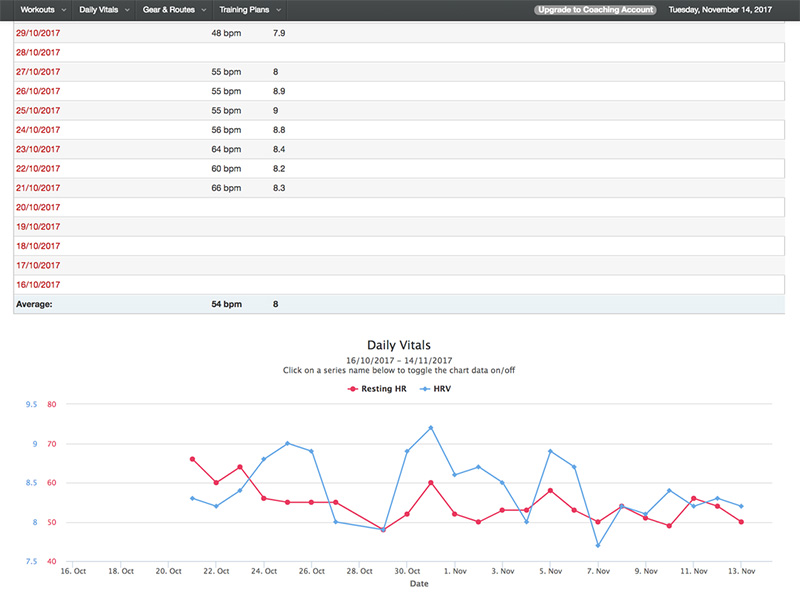The image size is (800, 601).
Task: Click 55 bpm in the 27/10/2017 row
Action: point(226,72)
